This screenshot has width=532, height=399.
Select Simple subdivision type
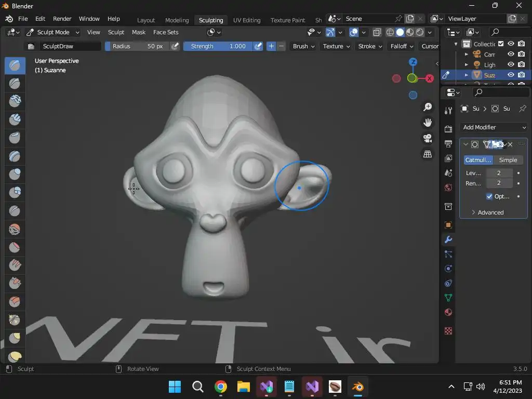click(x=508, y=160)
